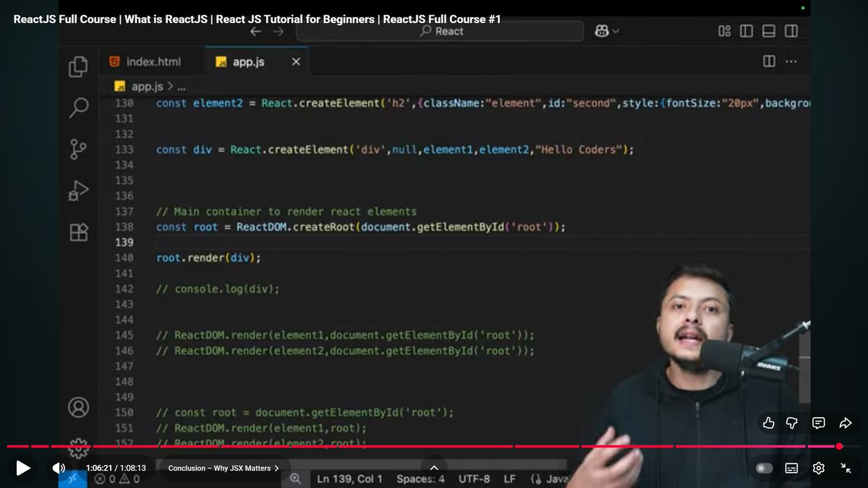Change end of line sequence 'LF'
Image resolution: width=868 pixels, height=488 pixels.
(x=509, y=479)
